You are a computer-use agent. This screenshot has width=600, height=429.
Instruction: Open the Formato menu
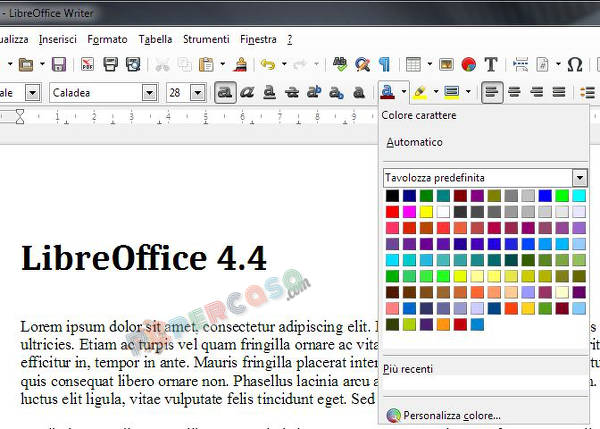click(107, 39)
